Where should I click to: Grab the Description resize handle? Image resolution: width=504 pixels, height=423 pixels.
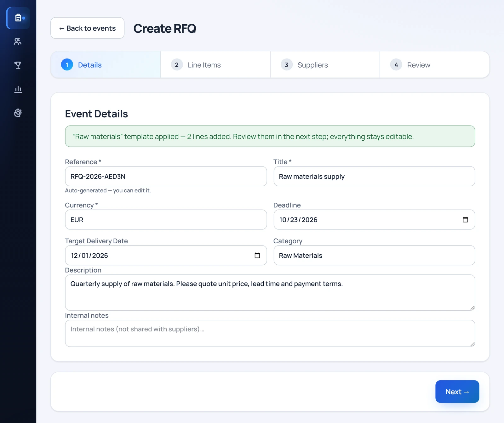(x=472, y=308)
